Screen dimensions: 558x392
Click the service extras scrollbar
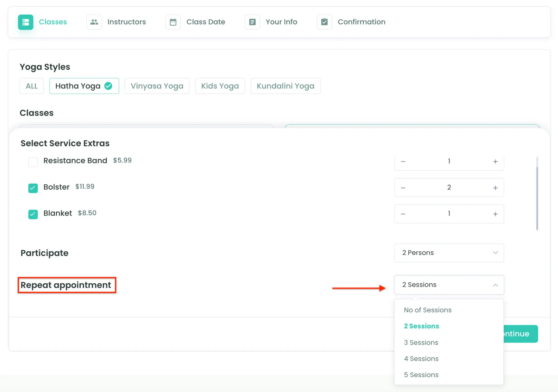(x=537, y=198)
